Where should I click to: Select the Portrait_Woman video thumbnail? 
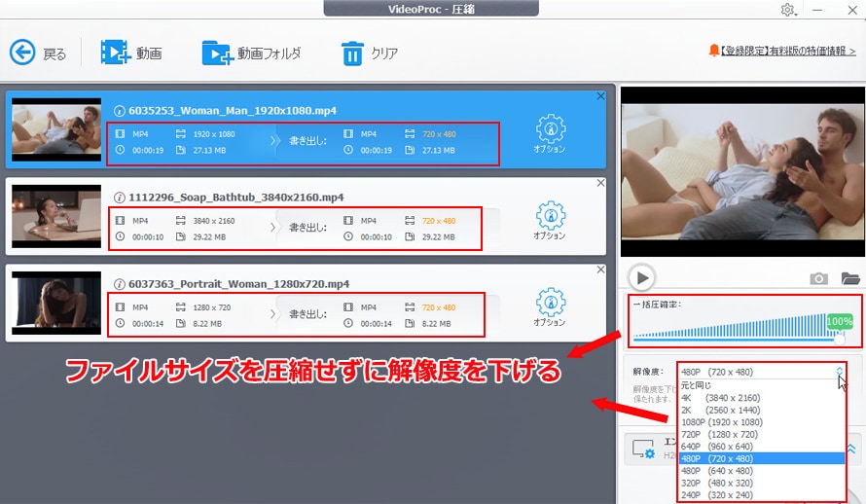point(56,303)
